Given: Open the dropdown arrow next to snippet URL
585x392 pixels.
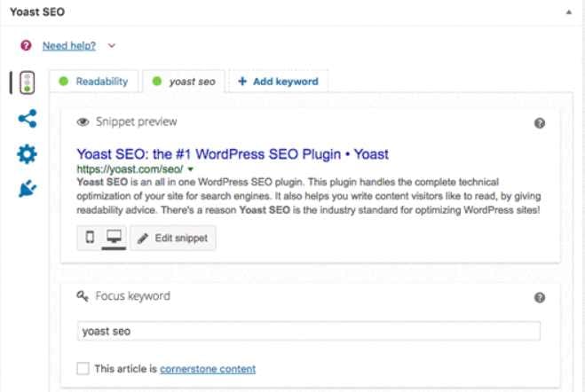Looking at the screenshot, I should [191, 169].
